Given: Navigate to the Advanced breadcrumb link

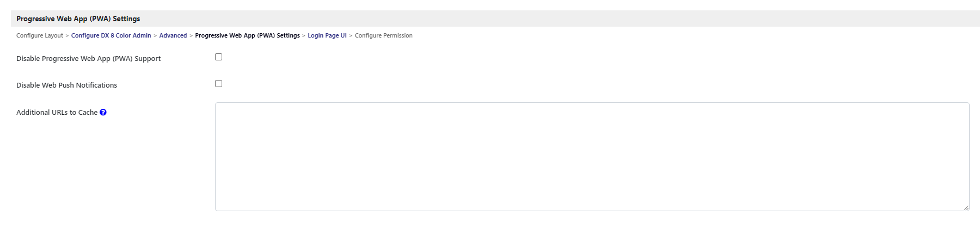Looking at the screenshot, I should click(x=173, y=36).
